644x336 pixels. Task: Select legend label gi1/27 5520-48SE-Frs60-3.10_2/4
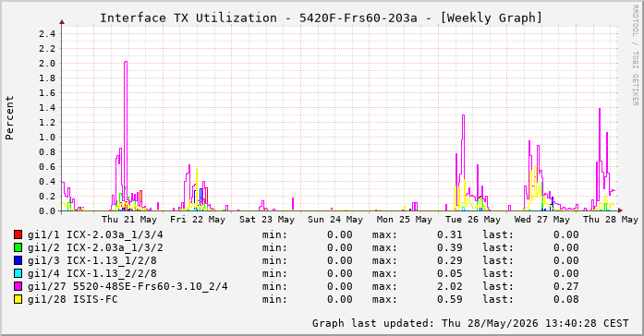pos(128,286)
